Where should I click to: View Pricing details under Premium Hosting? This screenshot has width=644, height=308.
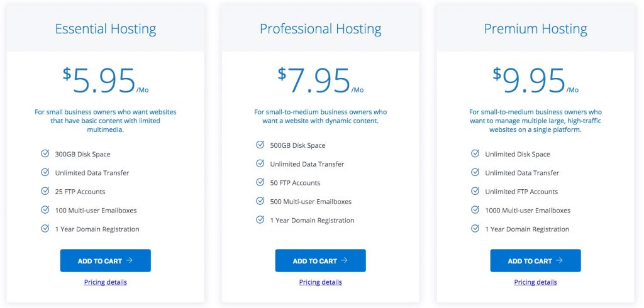[536, 282]
